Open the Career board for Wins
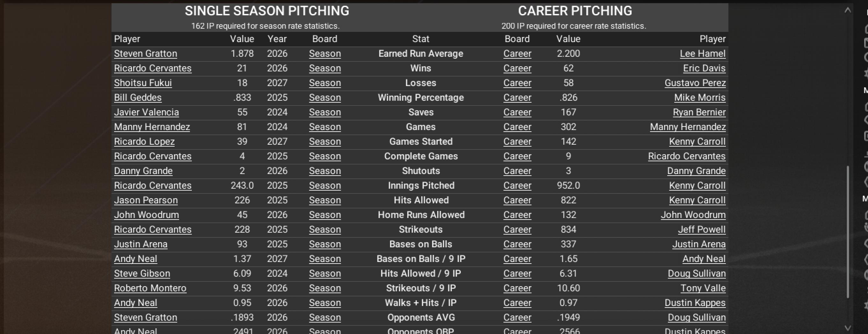Viewport: 868px width, 334px height. [517, 69]
